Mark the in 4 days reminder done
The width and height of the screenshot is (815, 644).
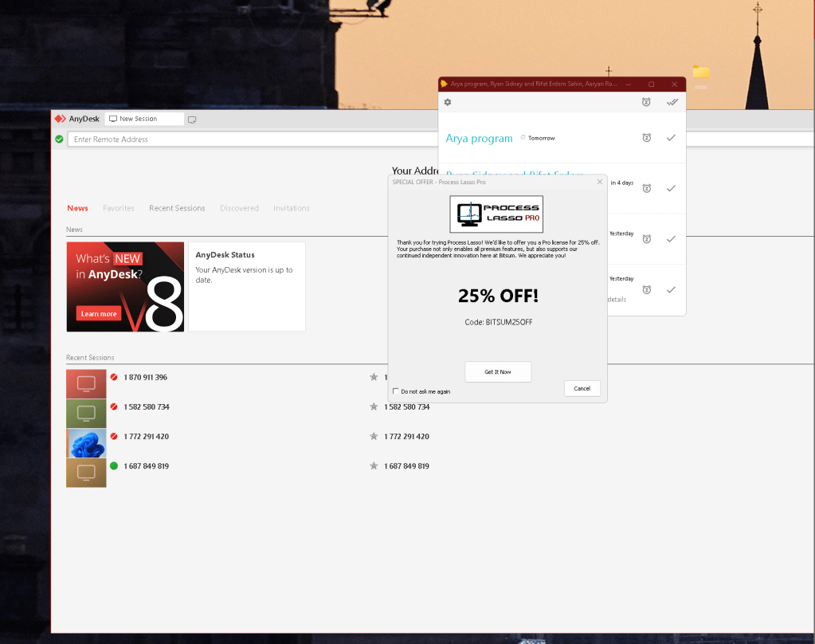pos(671,188)
